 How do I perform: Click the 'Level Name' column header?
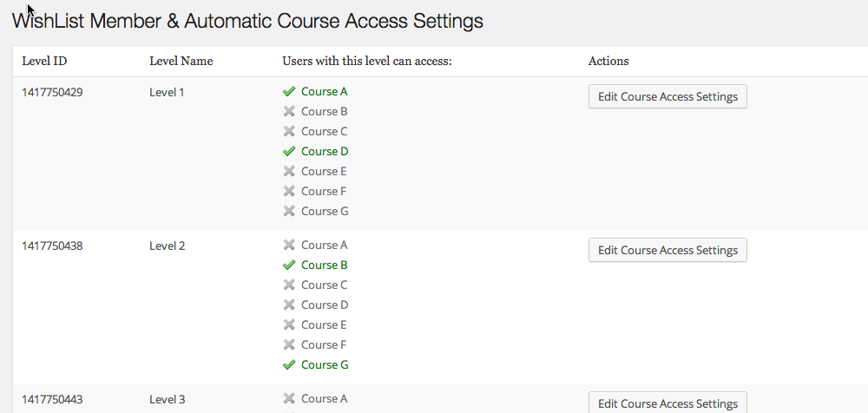(x=181, y=61)
